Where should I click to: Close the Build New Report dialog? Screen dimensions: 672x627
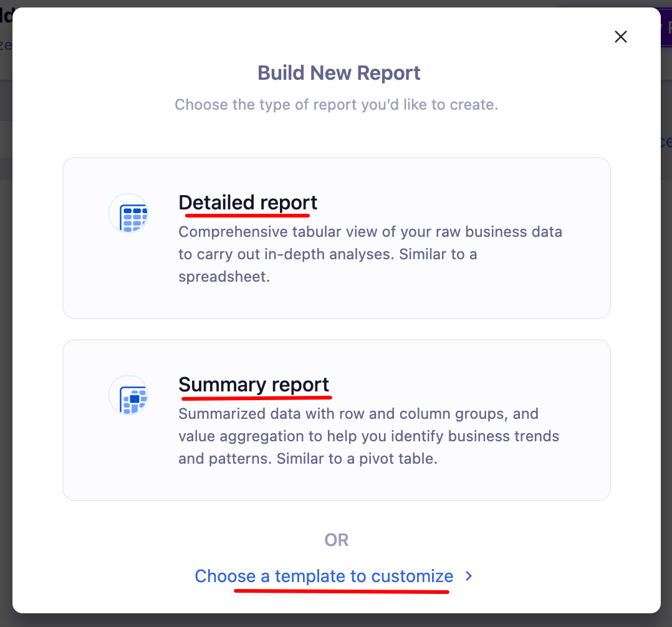tap(620, 37)
